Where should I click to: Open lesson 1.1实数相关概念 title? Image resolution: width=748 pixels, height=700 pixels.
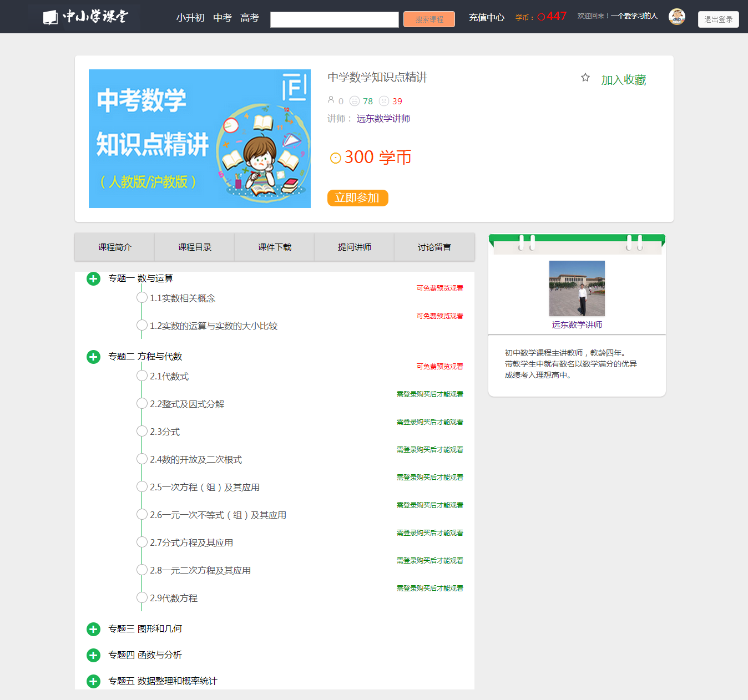[183, 298]
